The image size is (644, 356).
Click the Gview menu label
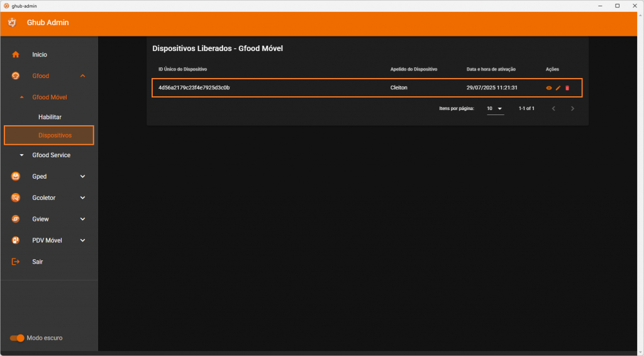[x=41, y=220]
